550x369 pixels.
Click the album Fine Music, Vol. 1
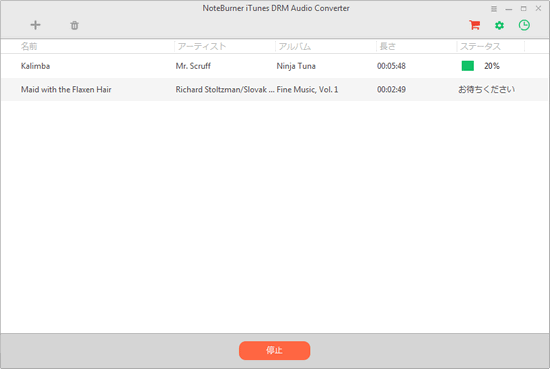307,89
